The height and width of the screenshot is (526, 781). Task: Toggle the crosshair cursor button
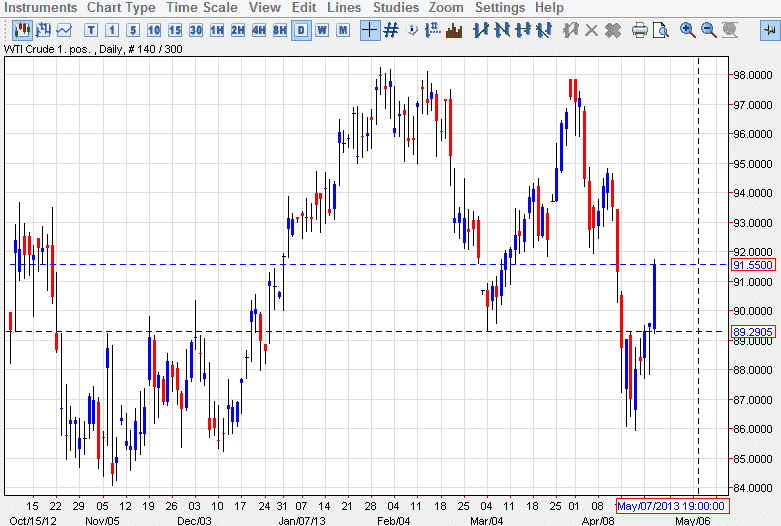[x=369, y=30]
